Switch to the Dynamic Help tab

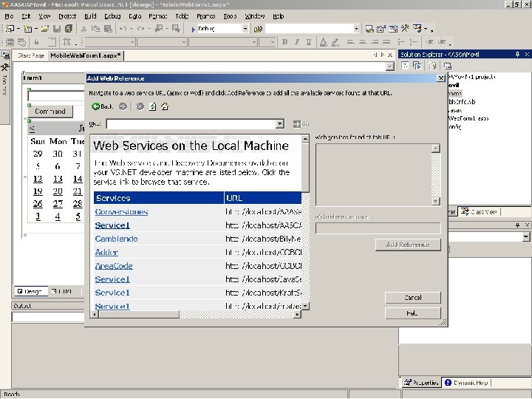coord(466,383)
